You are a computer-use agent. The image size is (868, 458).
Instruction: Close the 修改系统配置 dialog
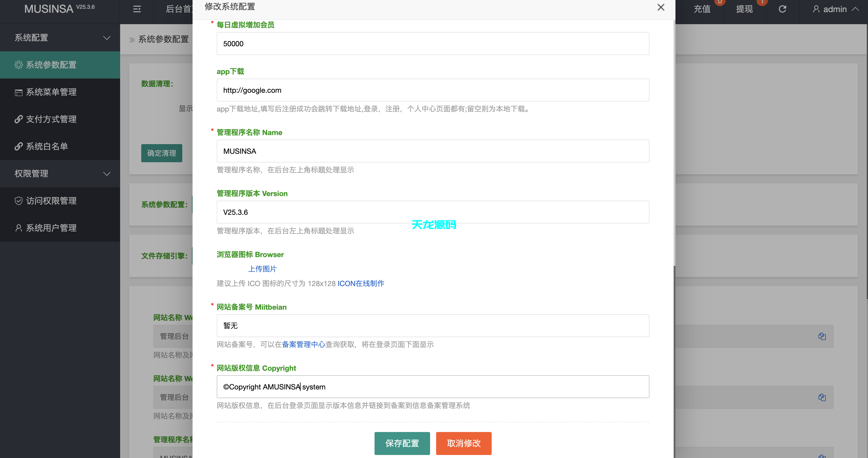click(x=661, y=7)
